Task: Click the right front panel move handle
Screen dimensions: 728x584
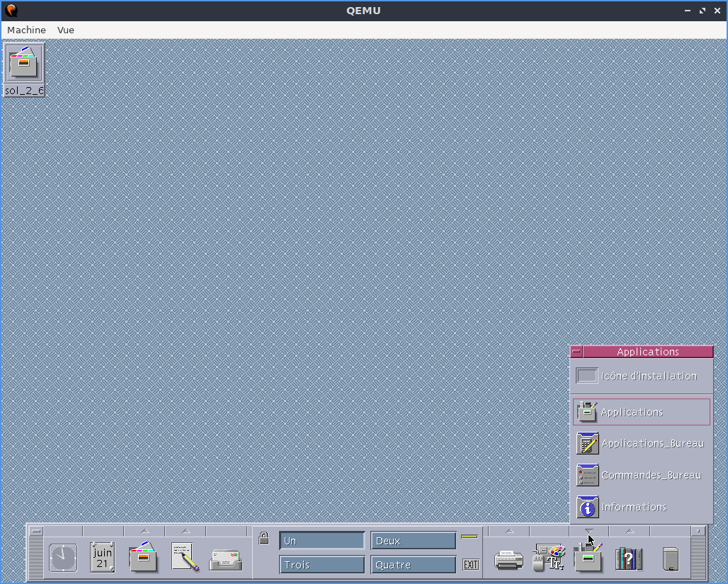Action: [x=698, y=558]
